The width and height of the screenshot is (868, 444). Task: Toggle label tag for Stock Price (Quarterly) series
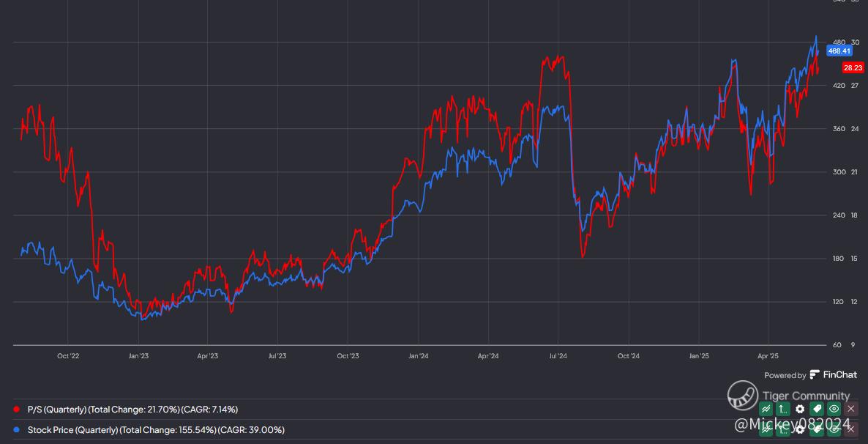click(817, 429)
